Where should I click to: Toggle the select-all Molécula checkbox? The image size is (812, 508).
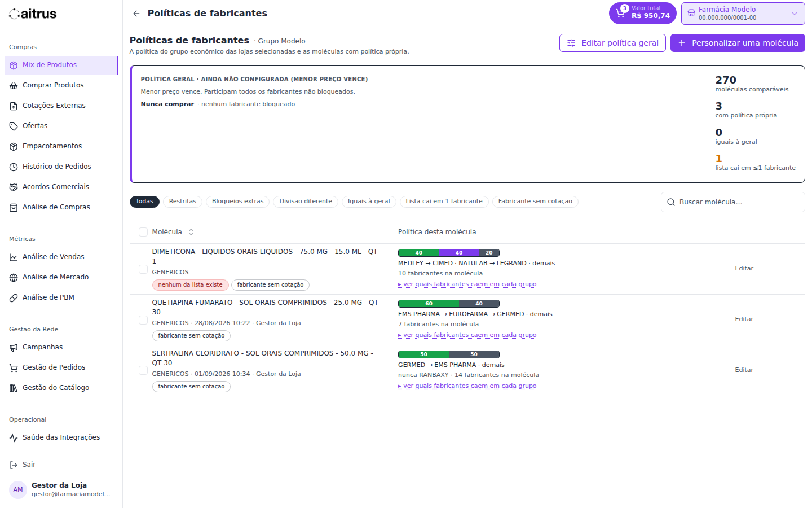pyautogui.click(x=143, y=232)
